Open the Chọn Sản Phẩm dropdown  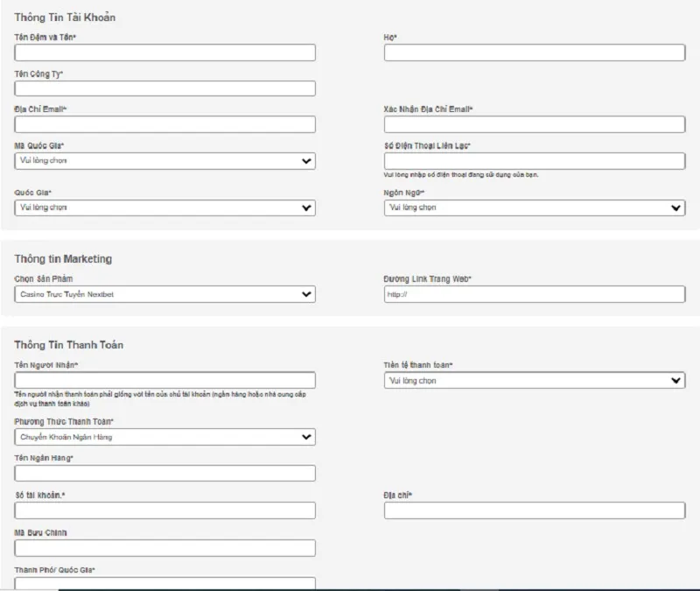(x=164, y=294)
